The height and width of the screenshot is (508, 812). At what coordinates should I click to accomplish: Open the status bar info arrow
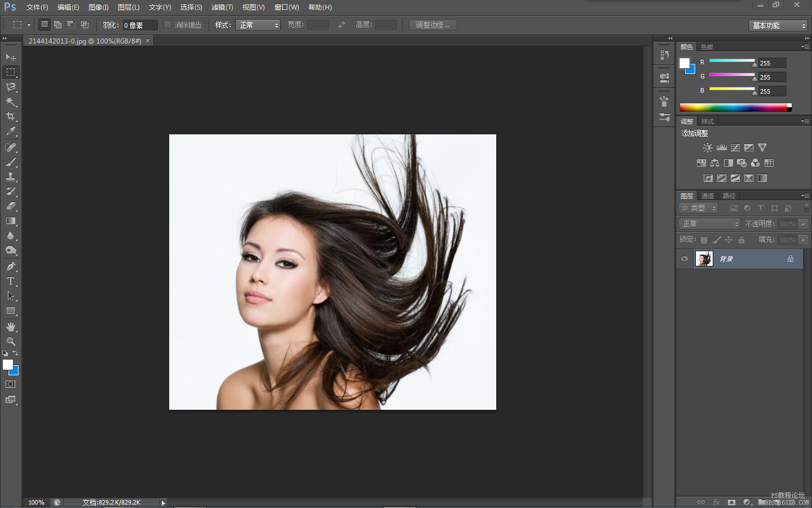coord(163,502)
